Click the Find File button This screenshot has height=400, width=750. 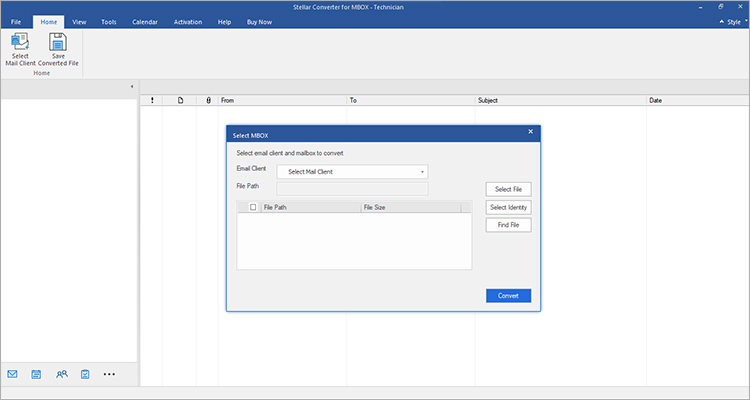click(508, 225)
